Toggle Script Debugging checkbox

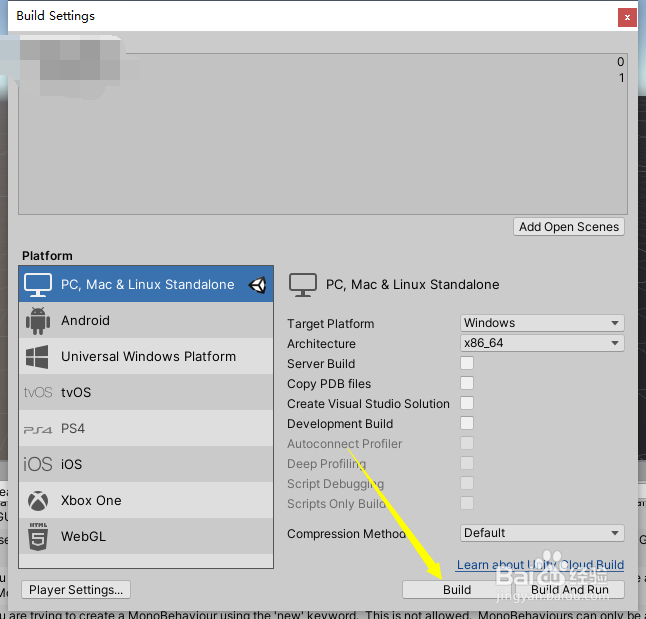(x=467, y=483)
